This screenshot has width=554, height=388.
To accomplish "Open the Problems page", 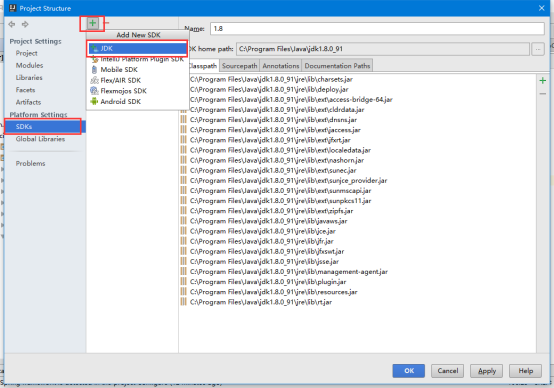I will point(30,163).
